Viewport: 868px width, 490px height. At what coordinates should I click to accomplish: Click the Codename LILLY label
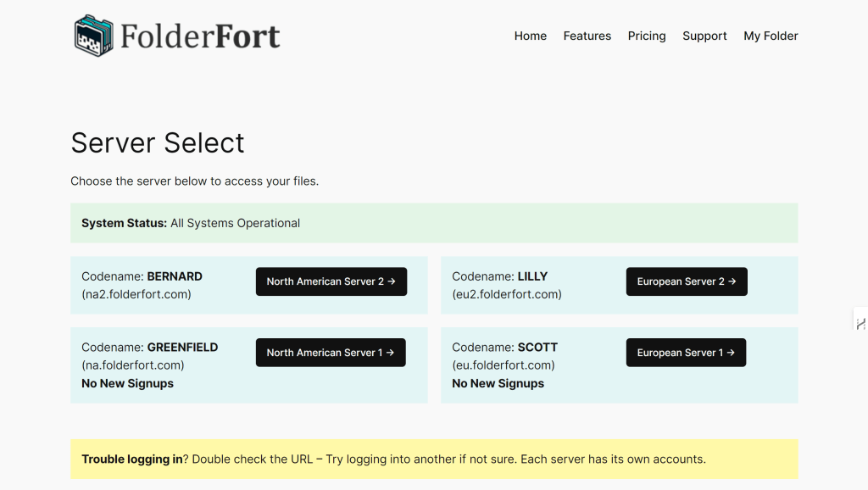click(x=500, y=276)
